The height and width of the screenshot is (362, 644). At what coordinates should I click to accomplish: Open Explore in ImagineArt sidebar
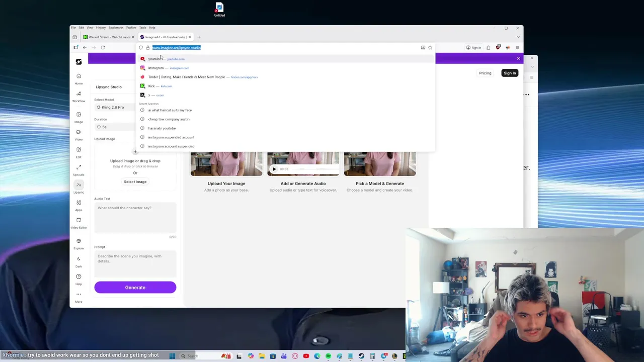(x=78, y=243)
